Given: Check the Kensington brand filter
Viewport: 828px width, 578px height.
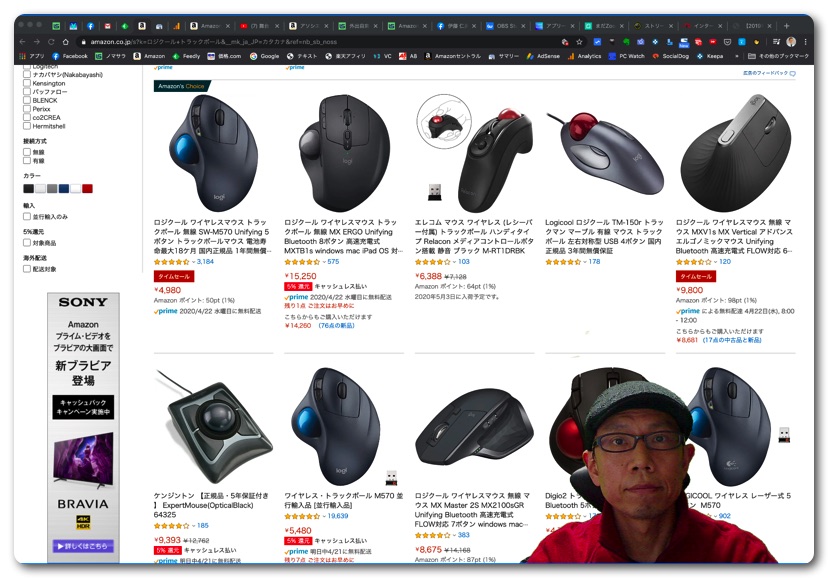Looking at the screenshot, I should click(27, 83).
